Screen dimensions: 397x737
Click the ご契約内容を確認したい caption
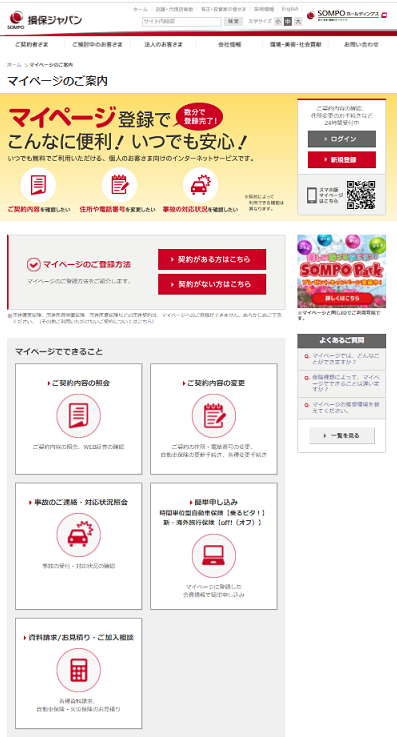39,210
